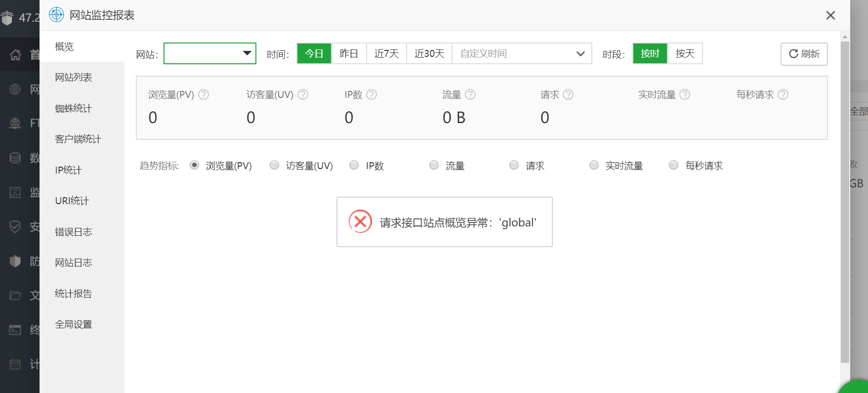Select the 浏览量(PV) trend radio button

tap(195, 165)
